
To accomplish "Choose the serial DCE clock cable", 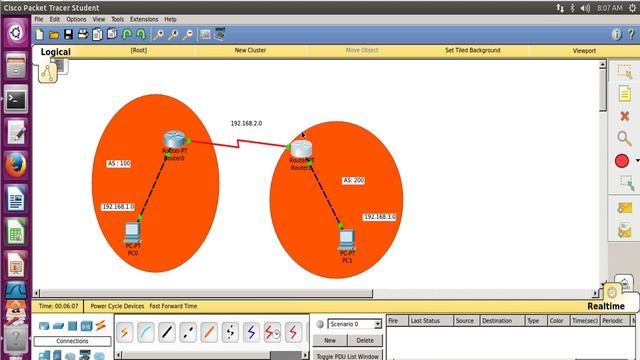I will [272, 333].
